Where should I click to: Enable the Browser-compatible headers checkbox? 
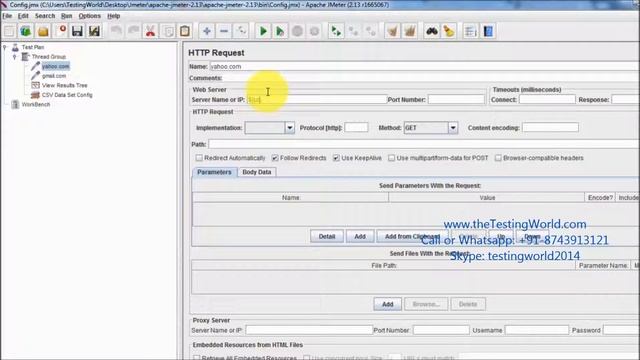(x=498, y=158)
